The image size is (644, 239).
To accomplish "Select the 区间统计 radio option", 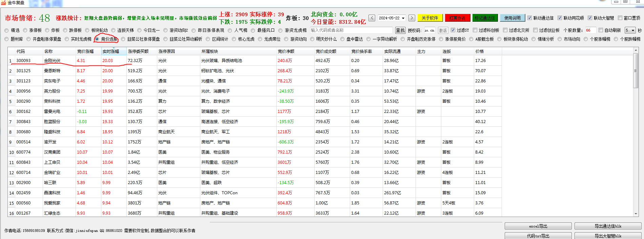I will click(x=208, y=39).
